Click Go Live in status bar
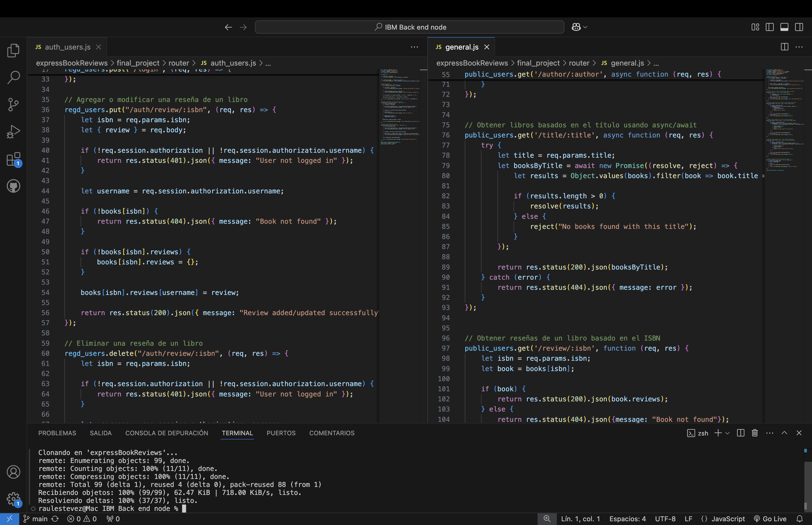The image size is (812, 525). (770, 518)
